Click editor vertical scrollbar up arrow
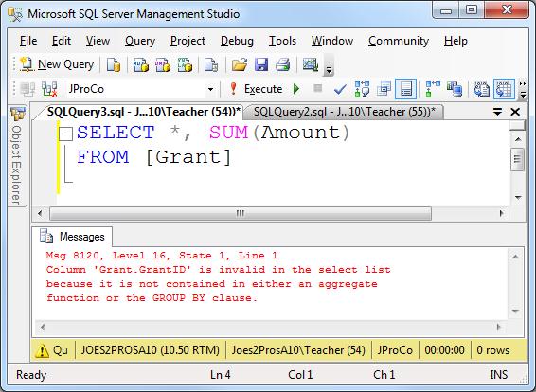Image resolution: width=536 pixels, height=392 pixels. 518,139
